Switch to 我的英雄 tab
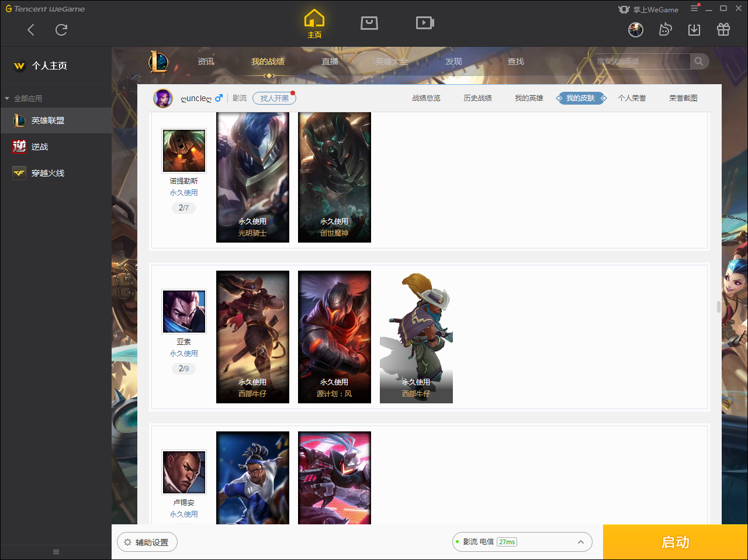This screenshot has width=748, height=560. [529, 98]
